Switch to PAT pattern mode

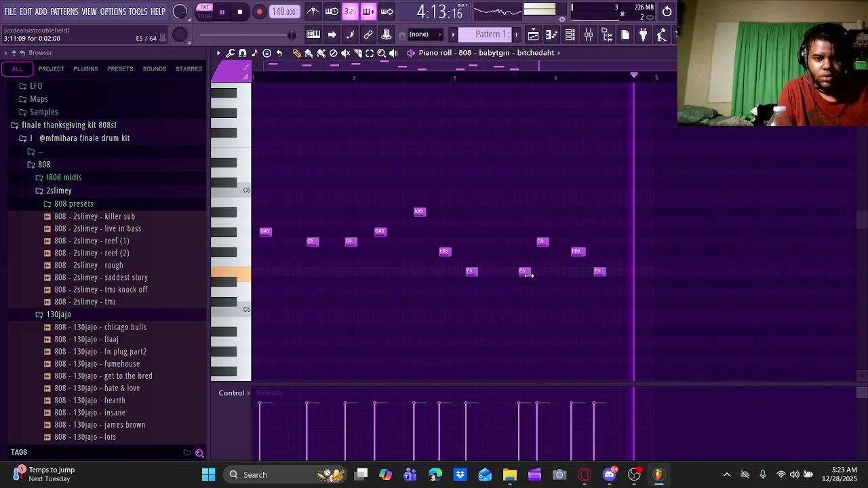(x=204, y=7)
